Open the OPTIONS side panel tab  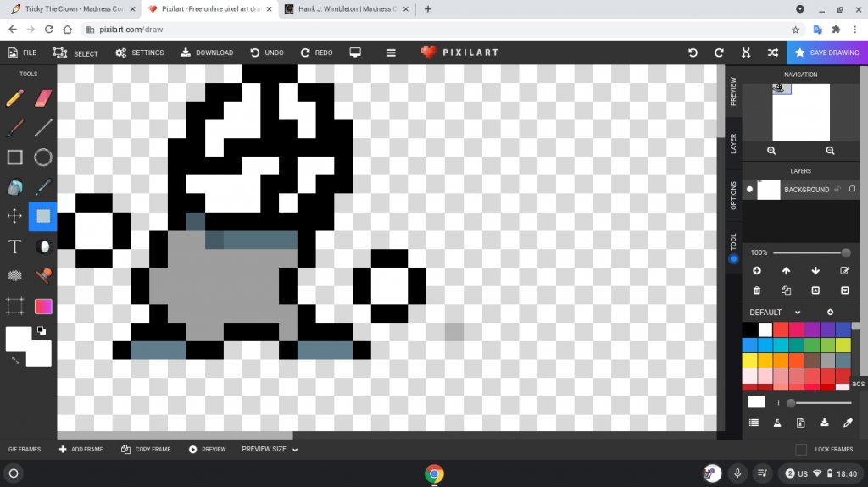point(733,196)
